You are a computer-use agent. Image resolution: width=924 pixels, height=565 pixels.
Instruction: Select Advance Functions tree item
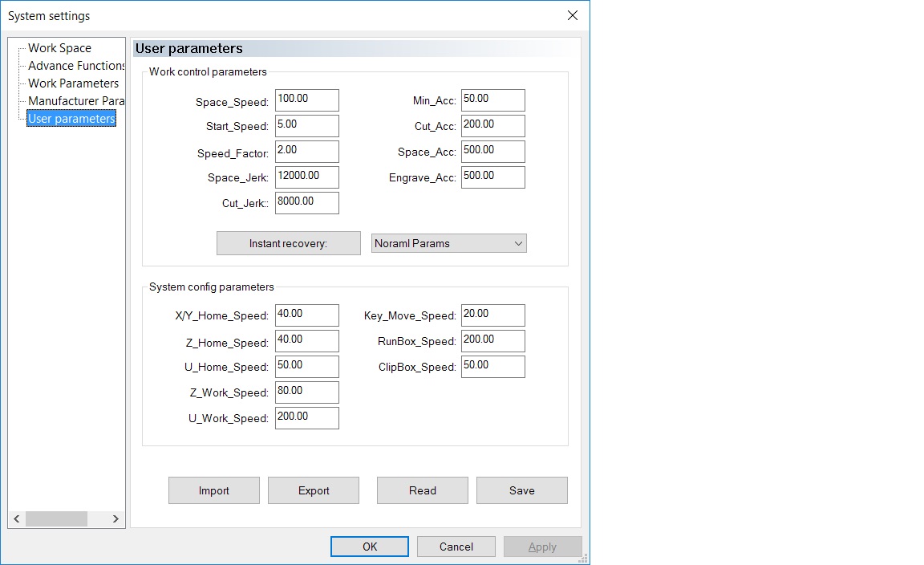pyautogui.click(x=75, y=66)
